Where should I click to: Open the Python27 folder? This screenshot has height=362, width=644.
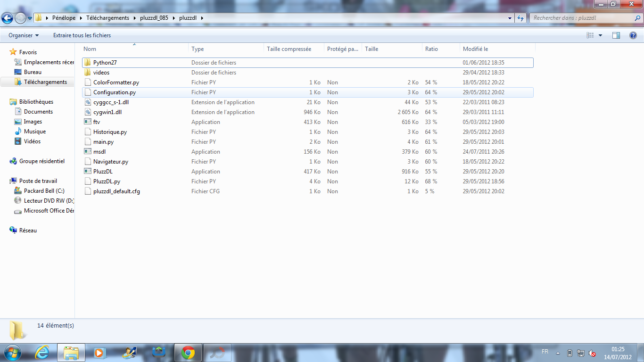[105, 63]
